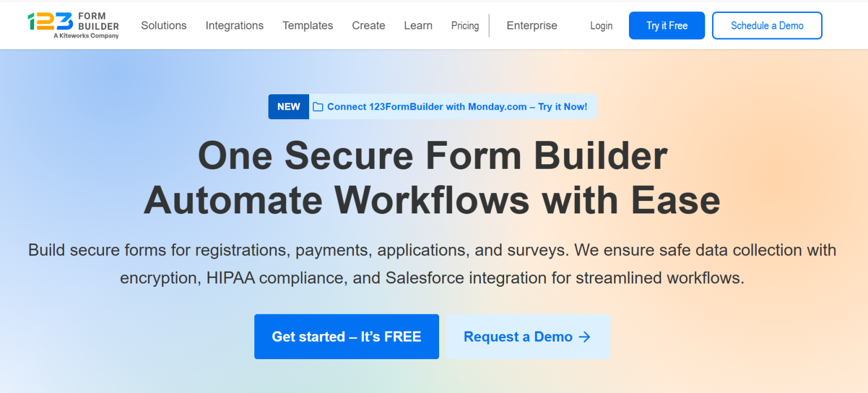Click the Login link
Viewport: 868px width, 393px height.
click(x=601, y=25)
